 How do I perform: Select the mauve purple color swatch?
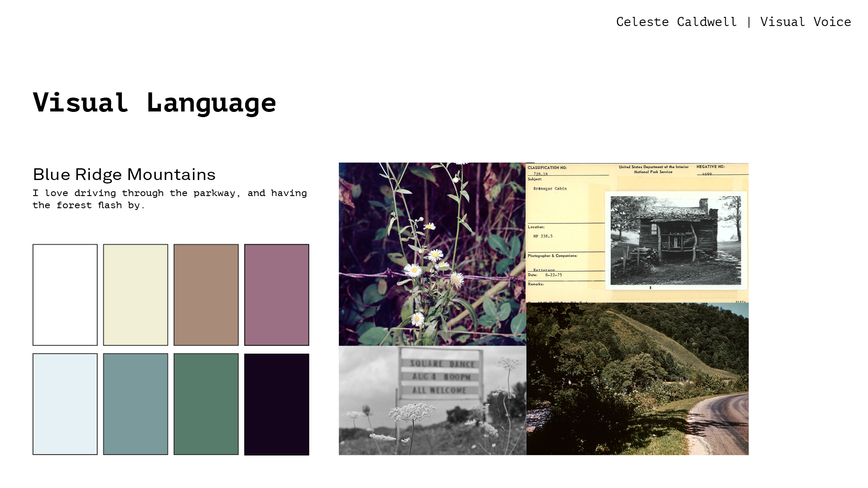(x=276, y=295)
